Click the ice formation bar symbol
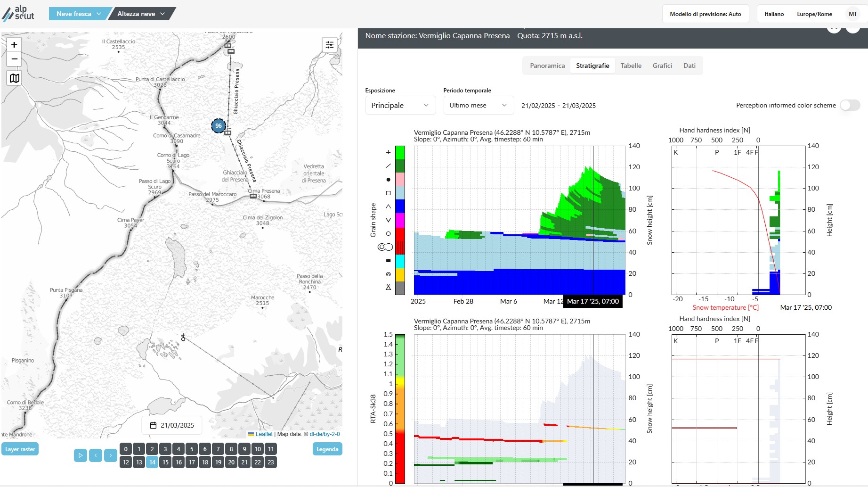Image resolution: width=868 pixels, height=487 pixels. (388, 261)
